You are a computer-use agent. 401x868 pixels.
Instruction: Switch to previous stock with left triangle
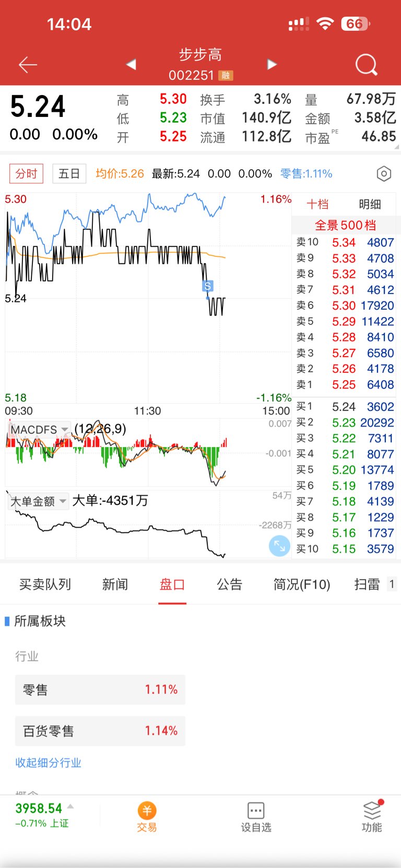[131, 64]
